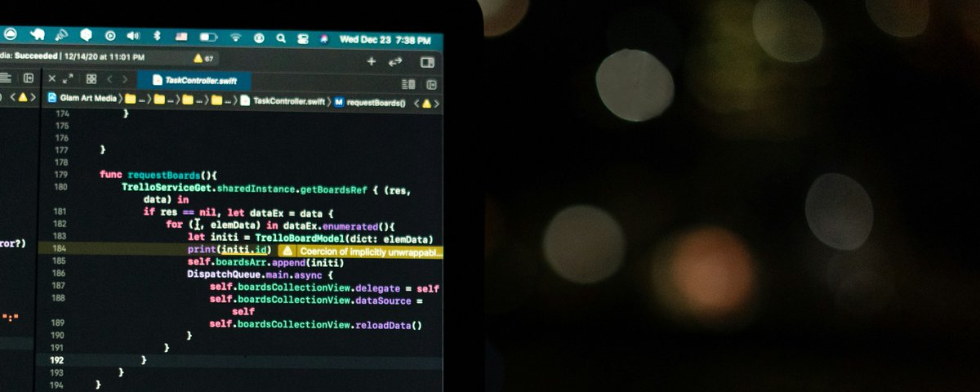Click requestBoards in the func declaration

[163, 175]
